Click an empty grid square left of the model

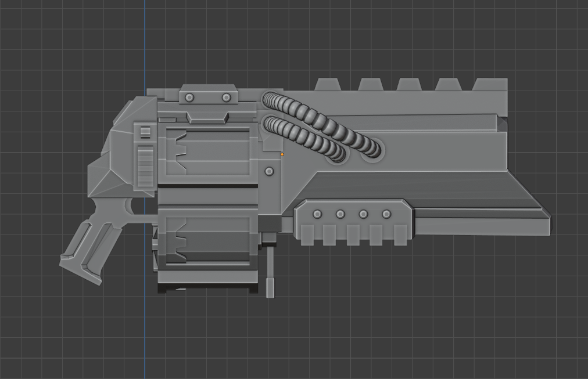coord(58,87)
